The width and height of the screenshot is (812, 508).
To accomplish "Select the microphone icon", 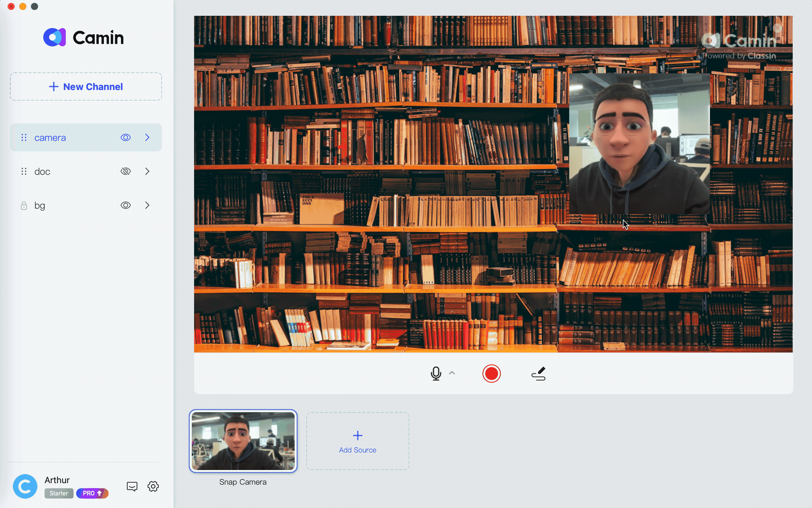I will pos(435,373).
